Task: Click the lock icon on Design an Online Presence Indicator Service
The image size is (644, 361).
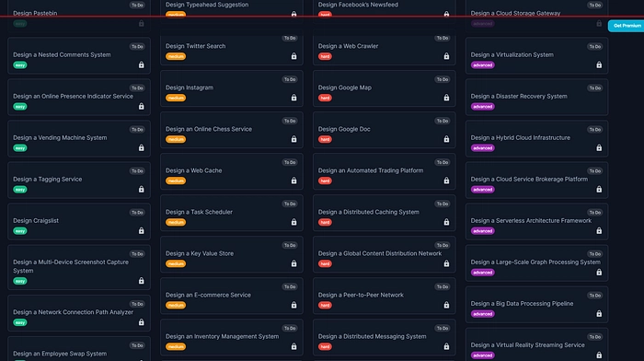Action: 142,107
